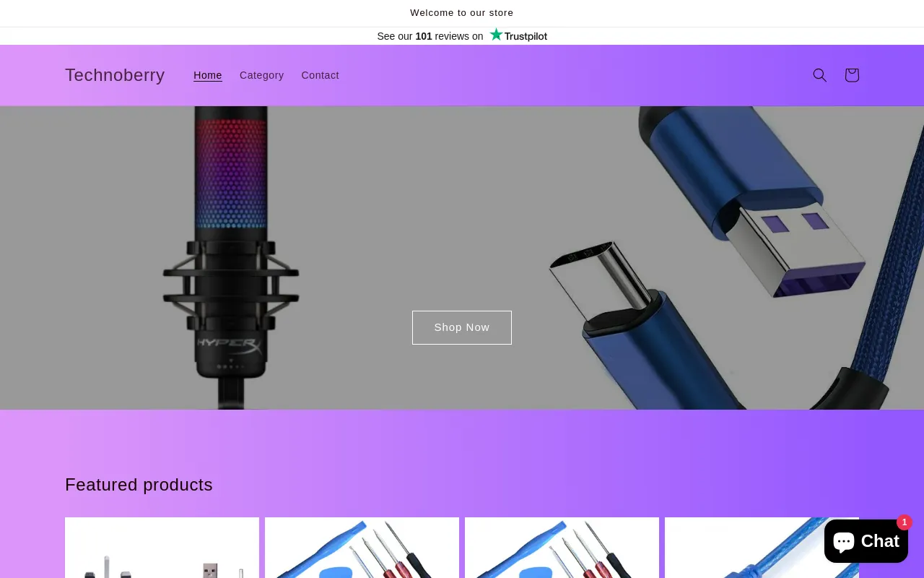Open the second featured product with screwdrivers
This screenshot has width=924, height=578.
362,548
